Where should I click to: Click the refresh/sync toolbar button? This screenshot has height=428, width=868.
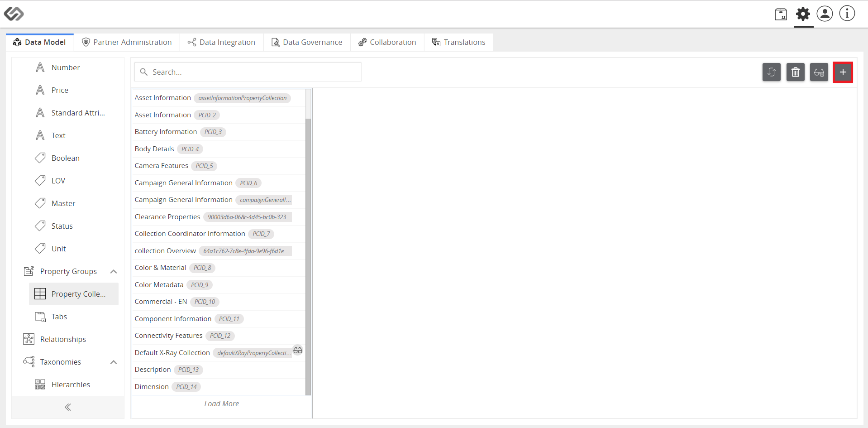(772, 72)
